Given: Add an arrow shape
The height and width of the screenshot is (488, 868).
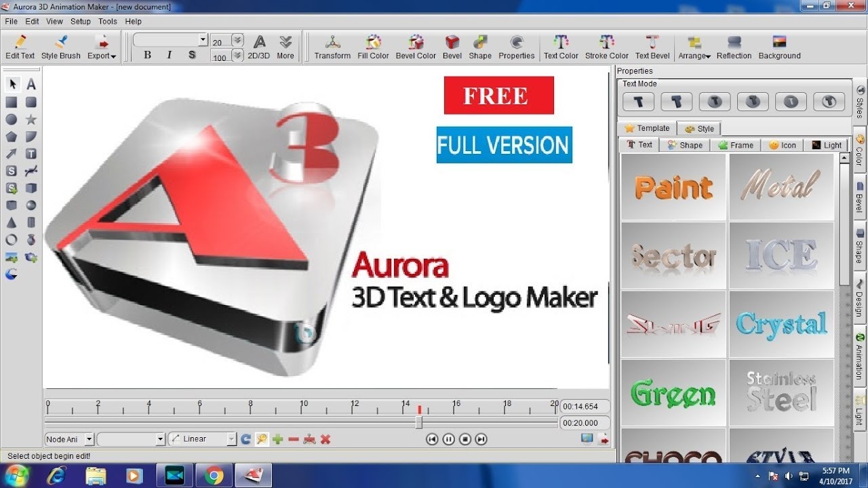Looking at the screenshot, I should pyautogui.click(x=12, y=154).
